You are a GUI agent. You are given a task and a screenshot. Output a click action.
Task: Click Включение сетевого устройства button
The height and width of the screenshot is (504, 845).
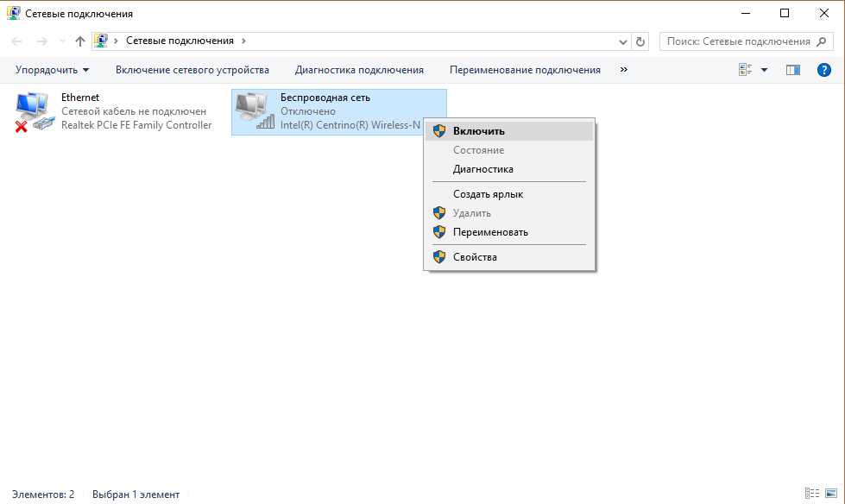click(192, 70)
